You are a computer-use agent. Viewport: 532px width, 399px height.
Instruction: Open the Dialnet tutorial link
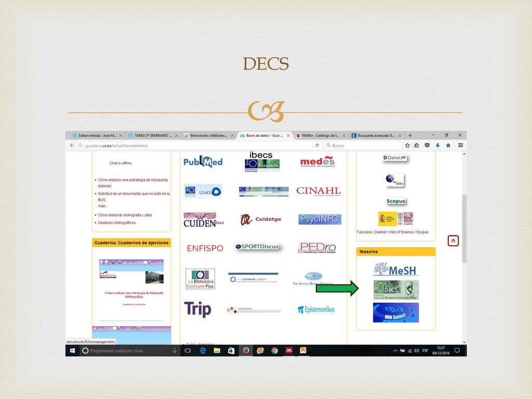pyautogui.click(x=380, y=232)
